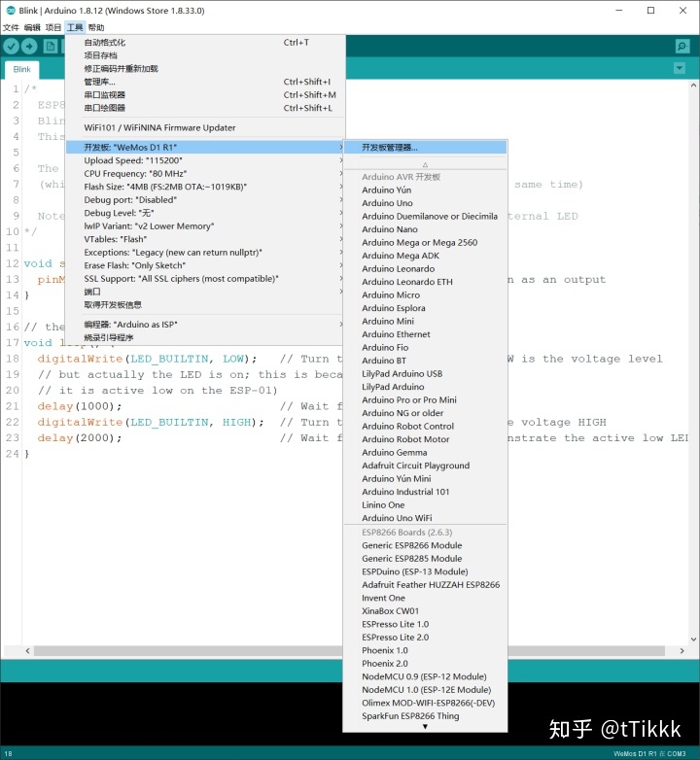Launch WiFi101 / WiFiNINA Firmware Updater

(x=205, y=127)
